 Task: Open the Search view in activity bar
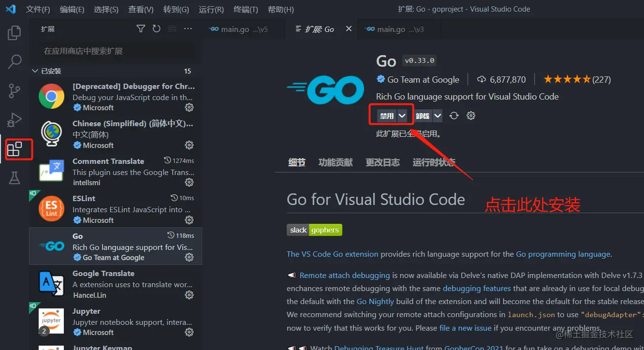click(x=15, y=61)
